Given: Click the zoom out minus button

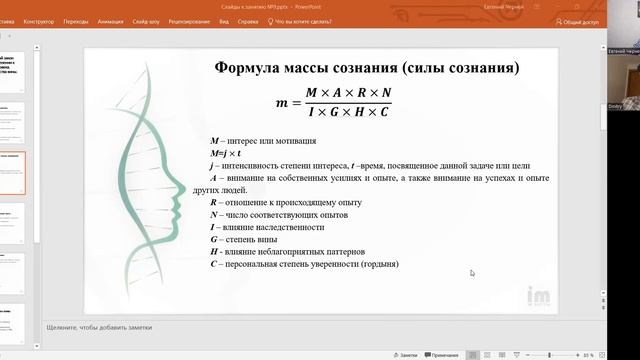Looking at the screenshot, I should tap(527, 355).
